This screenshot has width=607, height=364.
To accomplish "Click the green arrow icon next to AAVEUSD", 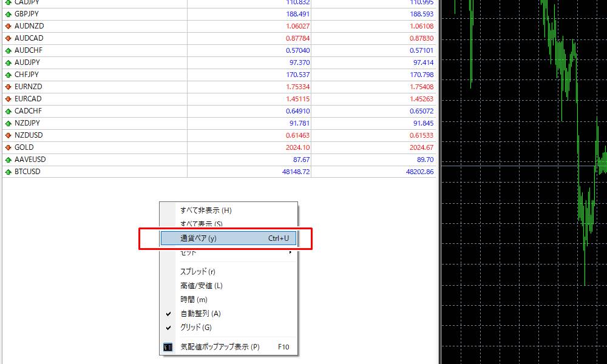I will 7,160.
